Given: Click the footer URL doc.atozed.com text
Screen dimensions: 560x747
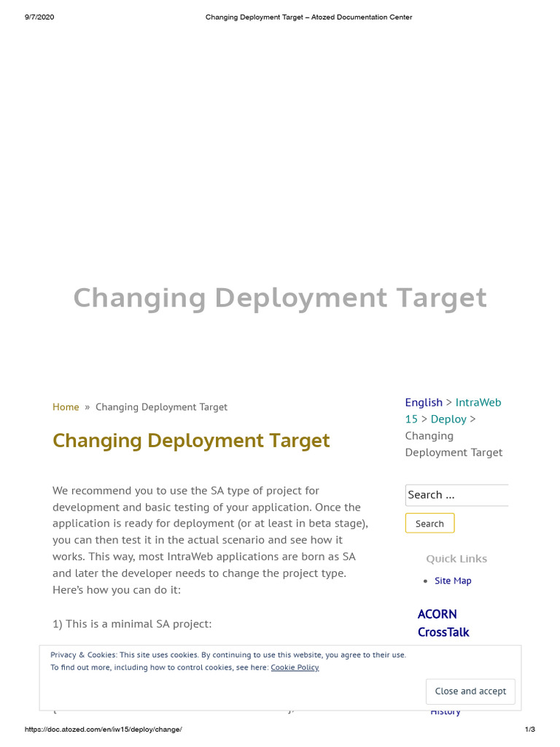Looking at the screenshot, I should 104,729.
